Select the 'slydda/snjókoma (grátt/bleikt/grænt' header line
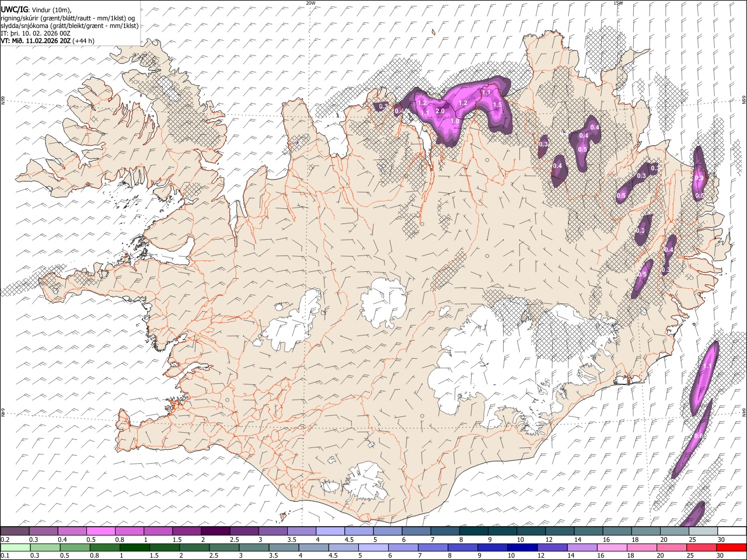Viewport: 747px width, 560px height. (69, 26)
